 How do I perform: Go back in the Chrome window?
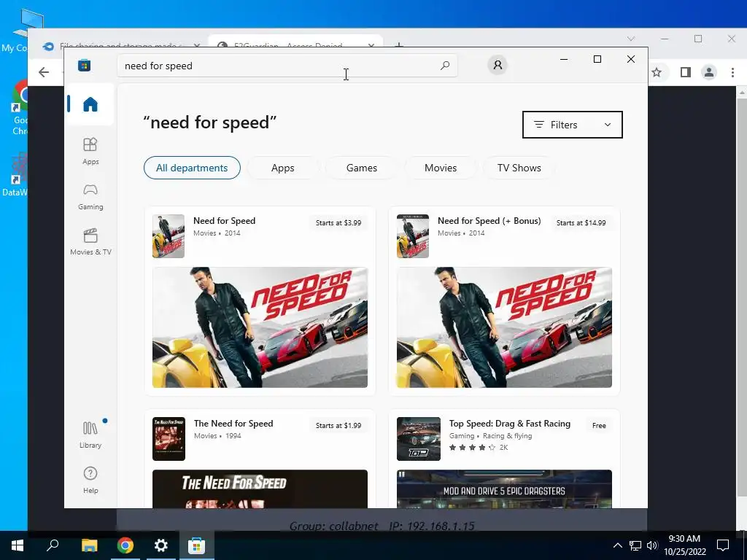(x=44, y=72)
